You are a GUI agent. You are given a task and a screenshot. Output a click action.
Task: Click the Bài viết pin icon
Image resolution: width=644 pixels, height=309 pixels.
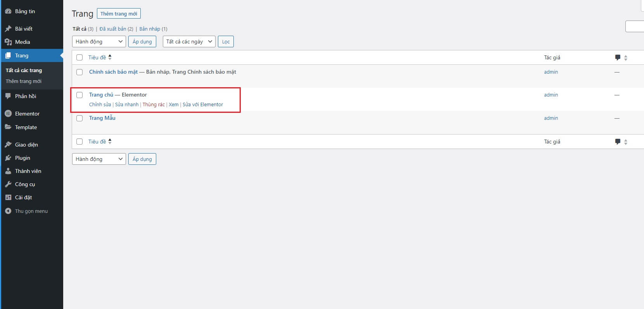pyautogui.click(x=8, y=29)
